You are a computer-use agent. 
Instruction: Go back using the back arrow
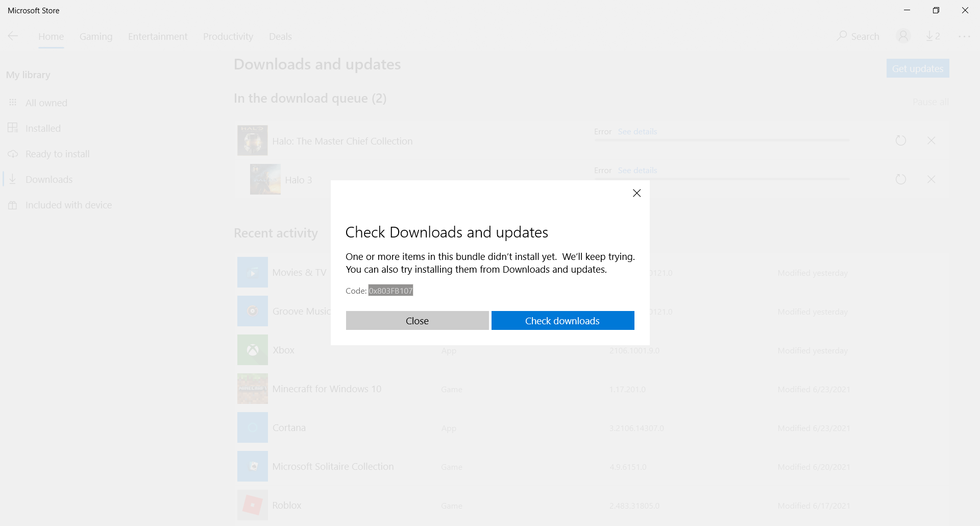coord(13,36)
